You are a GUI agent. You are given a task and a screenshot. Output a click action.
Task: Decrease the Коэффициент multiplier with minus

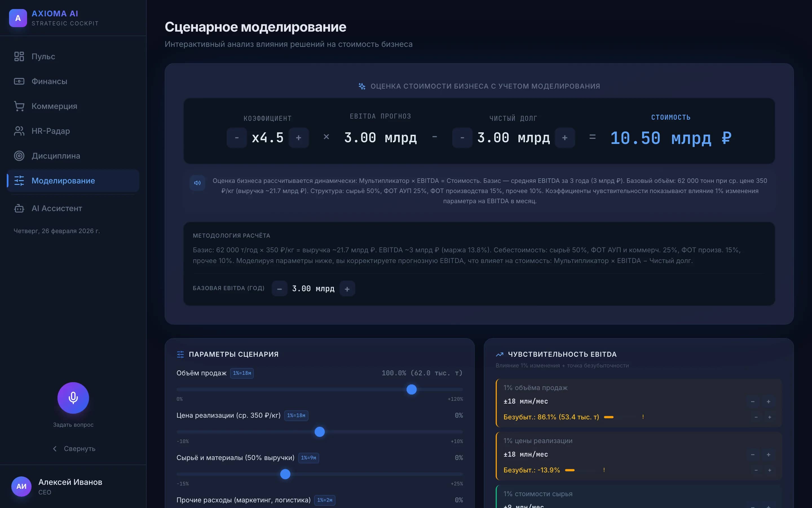pos(237,138)
